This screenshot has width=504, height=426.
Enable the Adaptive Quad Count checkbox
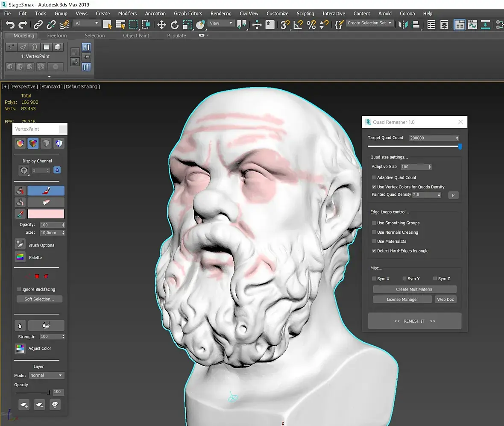[374, 177]
